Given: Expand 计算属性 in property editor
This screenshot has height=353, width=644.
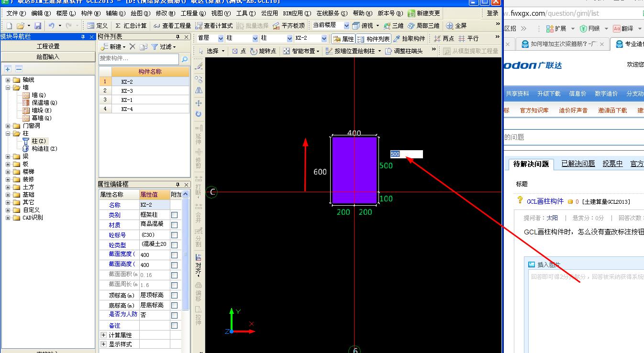Looking at the screenshot, I should 103,335.
